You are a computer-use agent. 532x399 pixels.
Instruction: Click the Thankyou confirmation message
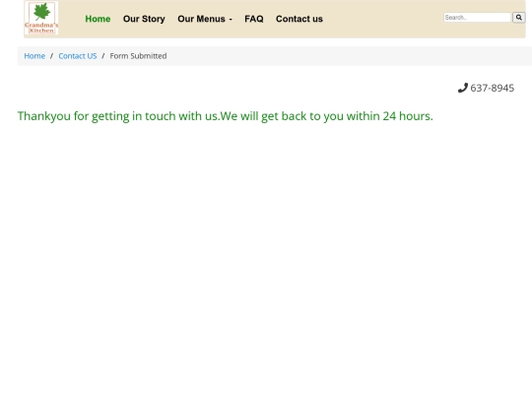(226, 116)
